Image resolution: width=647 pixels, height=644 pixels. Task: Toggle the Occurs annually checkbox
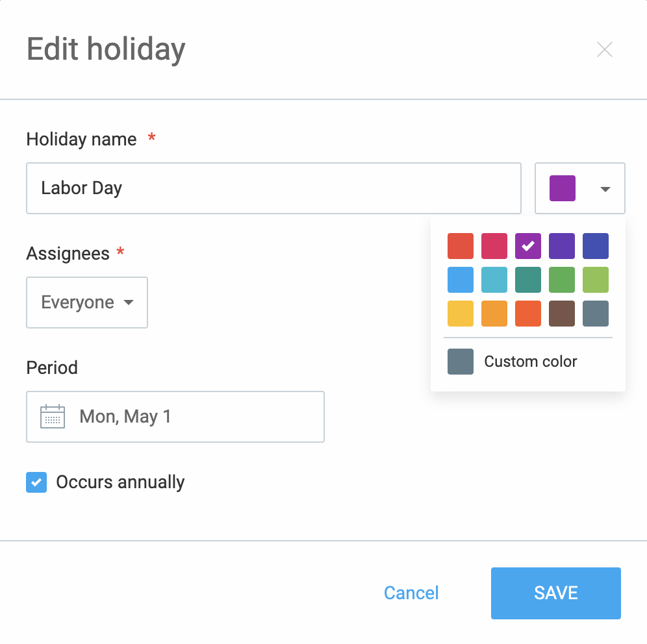[36, 482]
